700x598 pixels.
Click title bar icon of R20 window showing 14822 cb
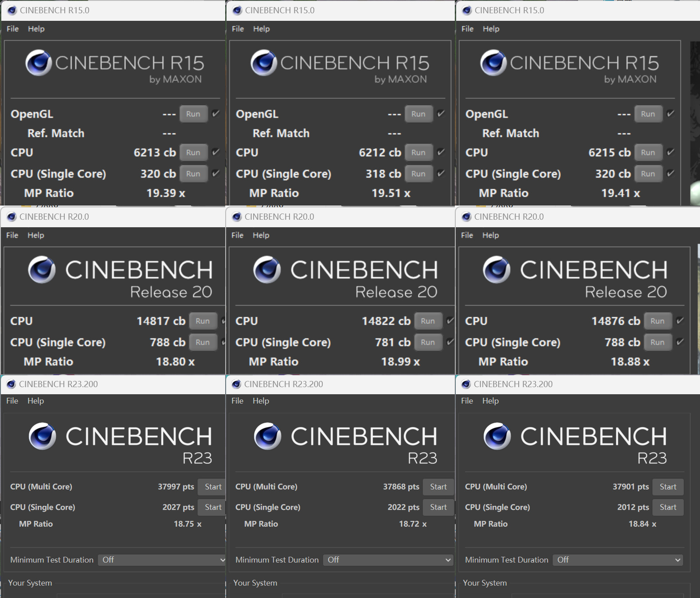click(237, 217)
